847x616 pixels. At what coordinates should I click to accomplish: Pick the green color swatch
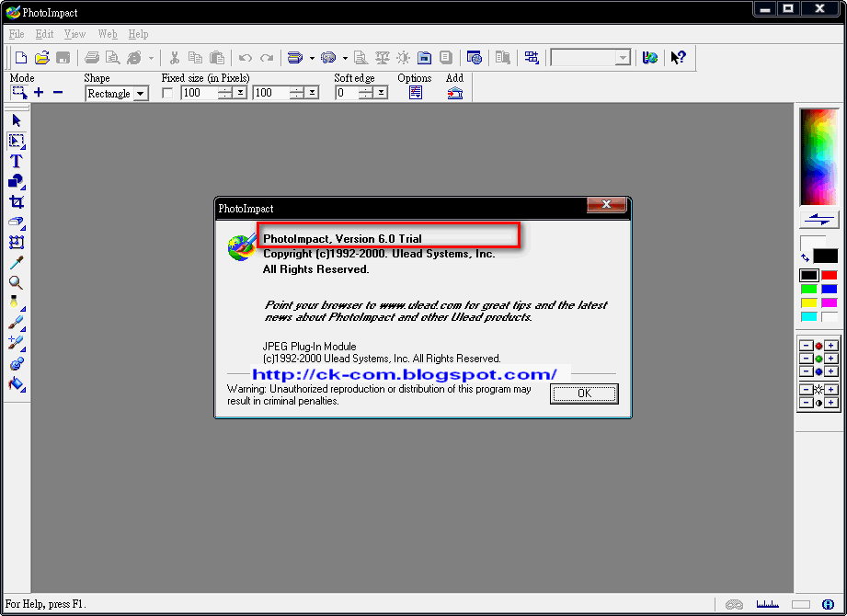[808, 290]
